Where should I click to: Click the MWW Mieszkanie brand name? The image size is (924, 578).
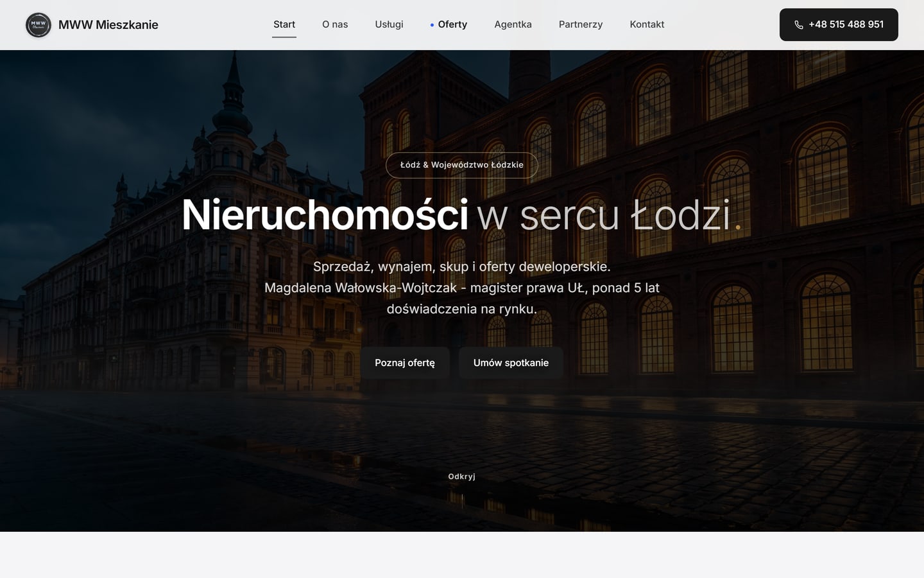point(108,25)
